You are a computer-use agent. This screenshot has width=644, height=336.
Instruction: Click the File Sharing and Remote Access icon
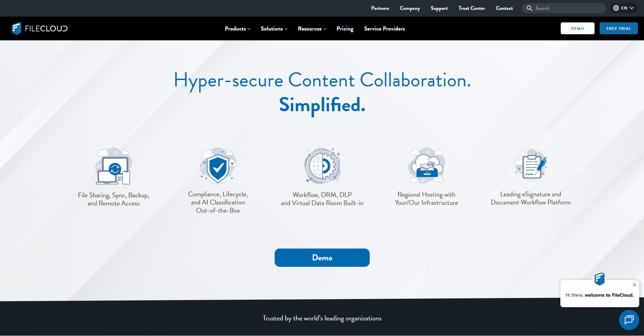tap(113, 166)
